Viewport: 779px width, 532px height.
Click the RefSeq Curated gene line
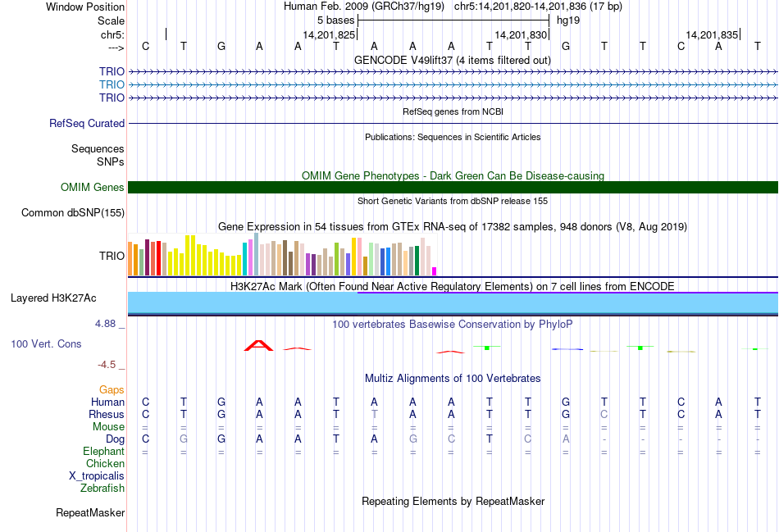click(453, 123)
